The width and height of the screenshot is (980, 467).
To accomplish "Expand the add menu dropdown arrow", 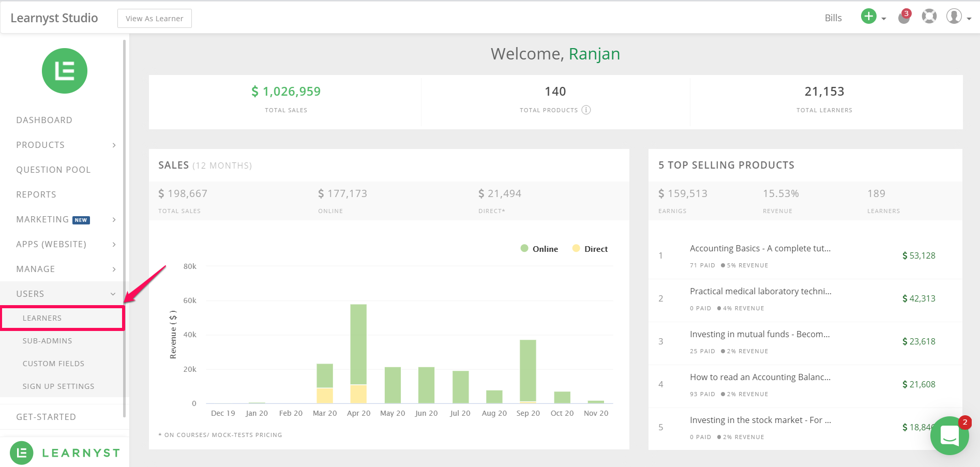I will 884,19.
